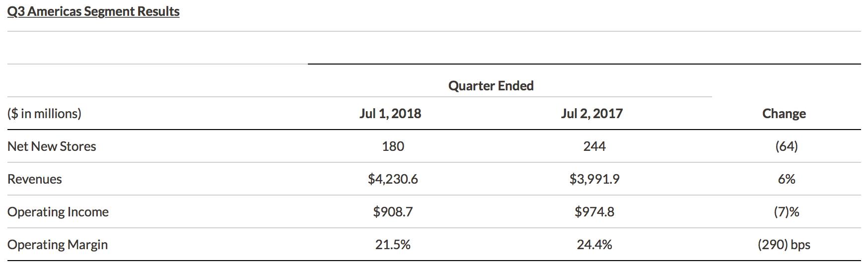Select the Quarter Ended header

tap(491, 85)
